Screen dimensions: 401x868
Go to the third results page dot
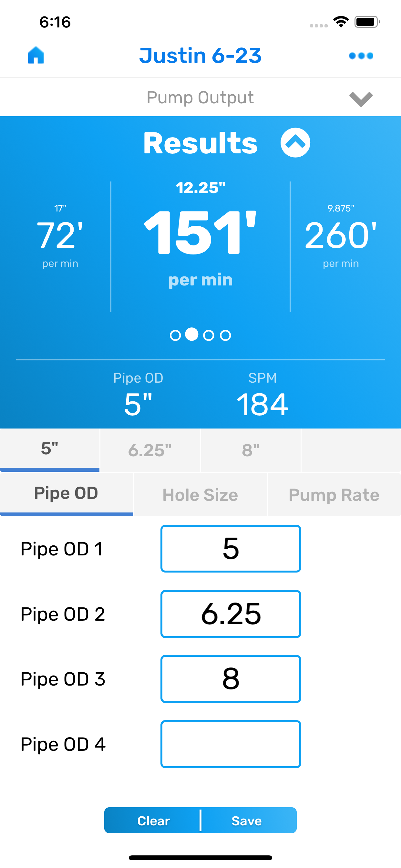click(209, 335)
